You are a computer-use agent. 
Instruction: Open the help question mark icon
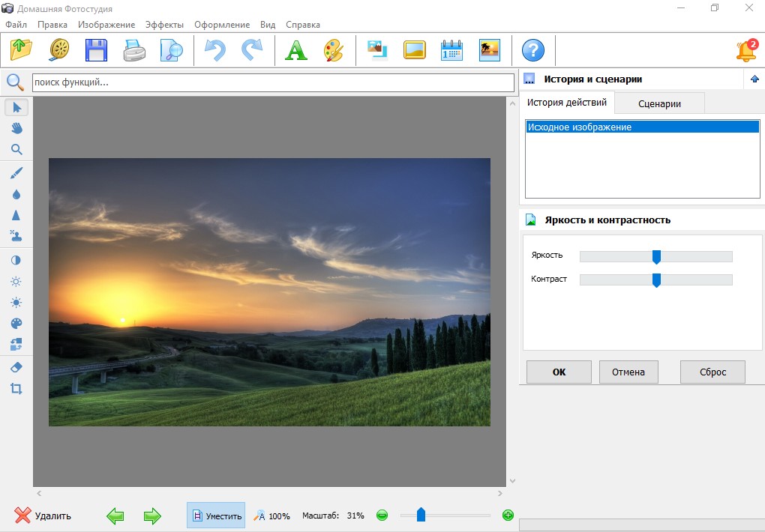533,50
